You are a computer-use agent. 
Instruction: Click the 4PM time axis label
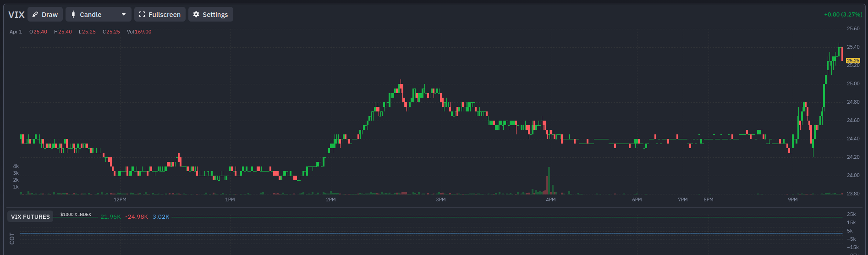(551, 200)
